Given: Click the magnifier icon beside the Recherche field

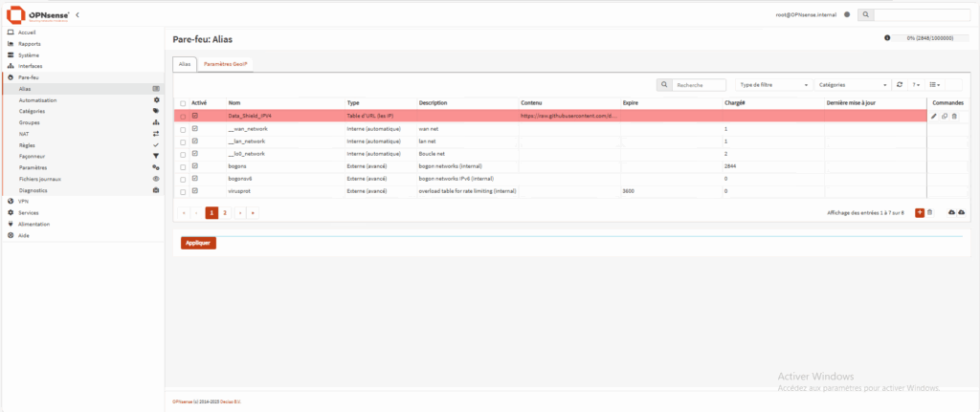Looking at the screenshot, I should [x=664, y=85].
